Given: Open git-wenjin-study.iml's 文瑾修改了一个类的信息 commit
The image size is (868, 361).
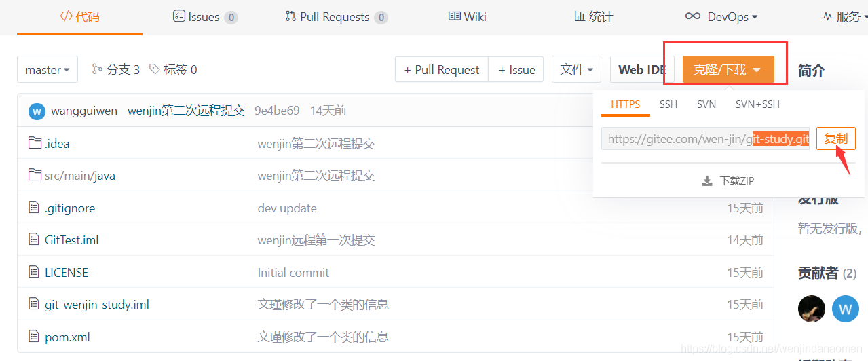Looking at the screenshot, I should pyautogui.click(x=323, y=305).
